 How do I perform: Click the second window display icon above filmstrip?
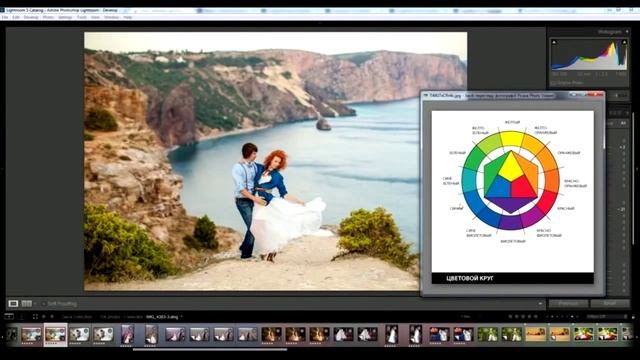[x=22, y=317]
